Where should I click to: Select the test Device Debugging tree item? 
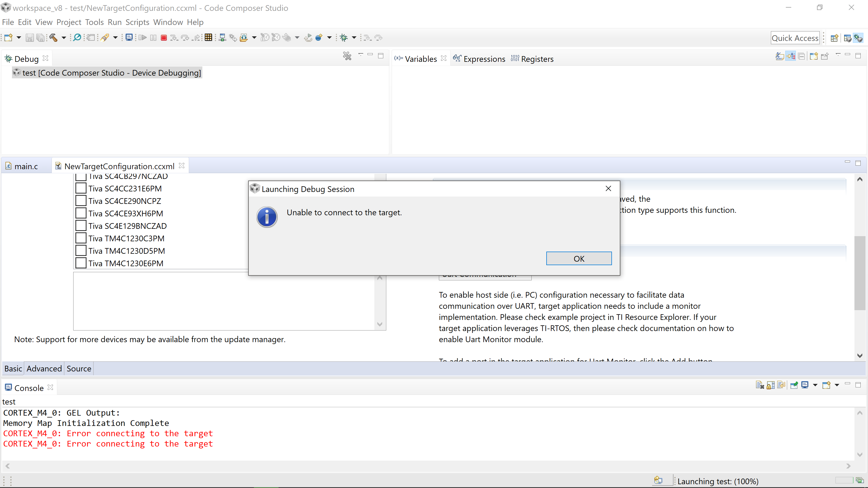tap(107, 73)
